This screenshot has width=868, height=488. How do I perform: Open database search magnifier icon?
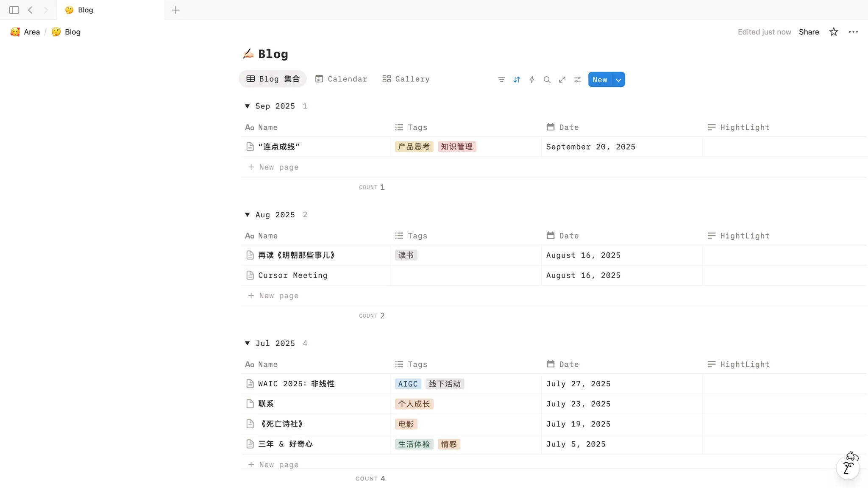tap(547, 80)
